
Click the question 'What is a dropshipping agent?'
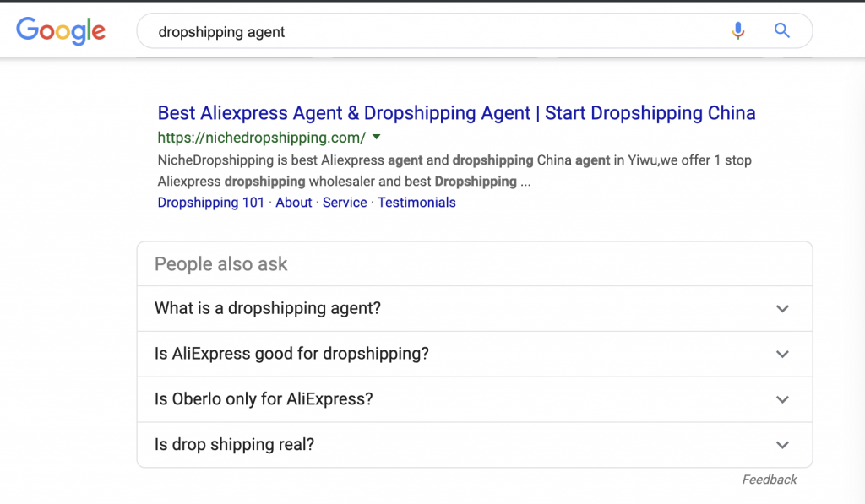click(268, 309)
